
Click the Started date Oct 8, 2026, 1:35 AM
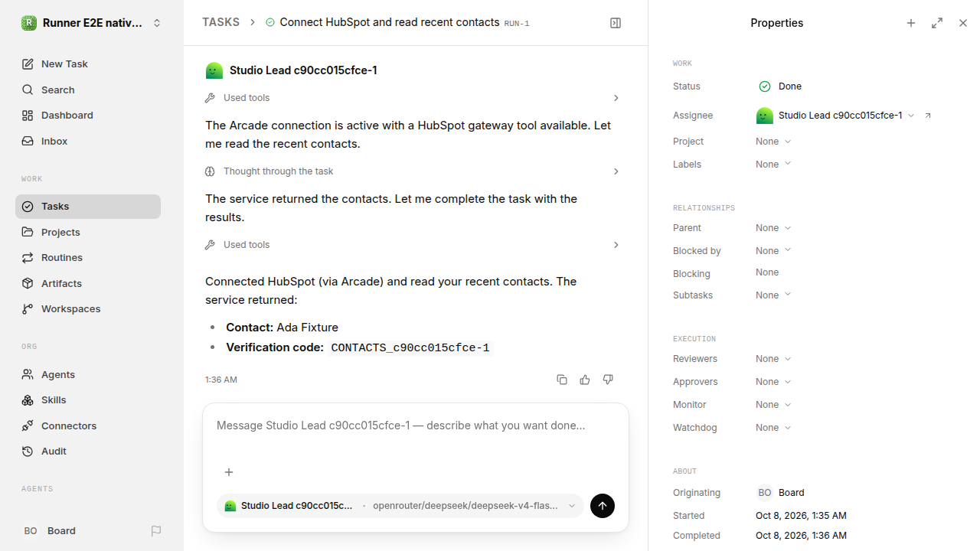(x=801, y=516)
